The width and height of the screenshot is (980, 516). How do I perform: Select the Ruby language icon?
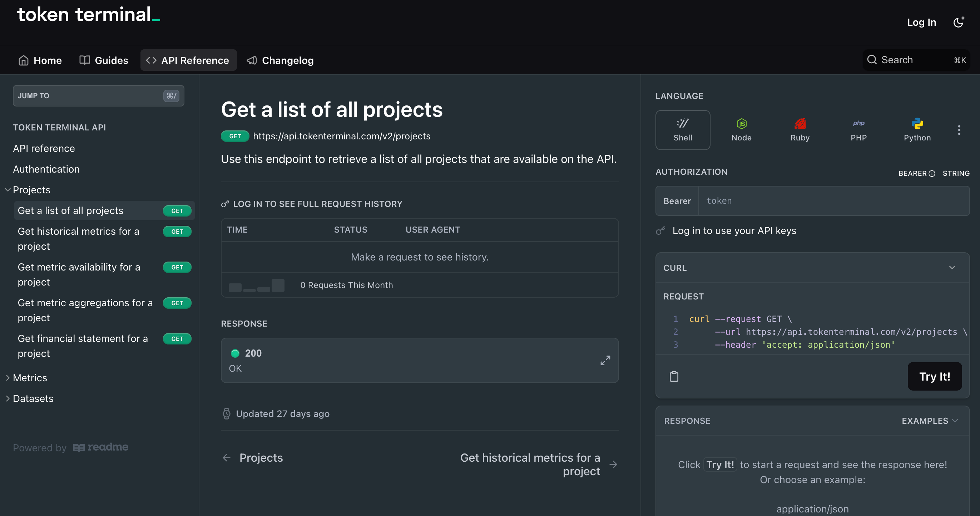coord(800,130)
